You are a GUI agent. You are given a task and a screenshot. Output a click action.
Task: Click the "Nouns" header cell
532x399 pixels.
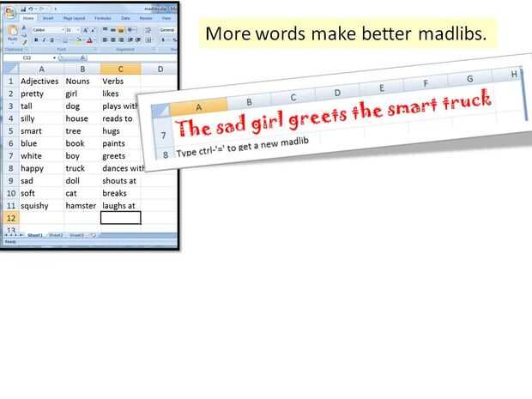click(x=82, y=82)
